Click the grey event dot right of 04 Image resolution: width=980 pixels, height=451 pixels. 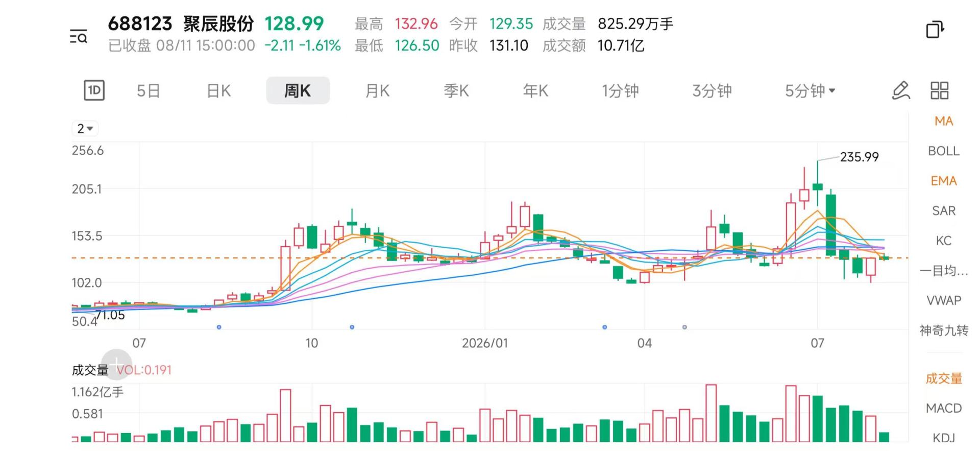684,327
